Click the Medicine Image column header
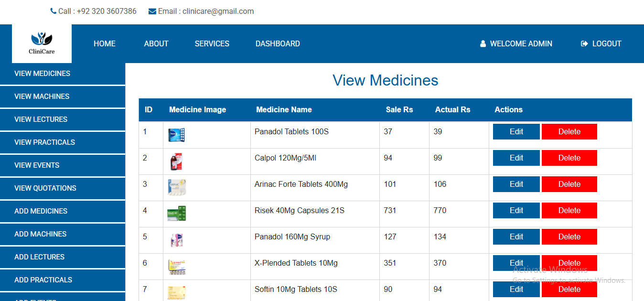 point(197,110)
